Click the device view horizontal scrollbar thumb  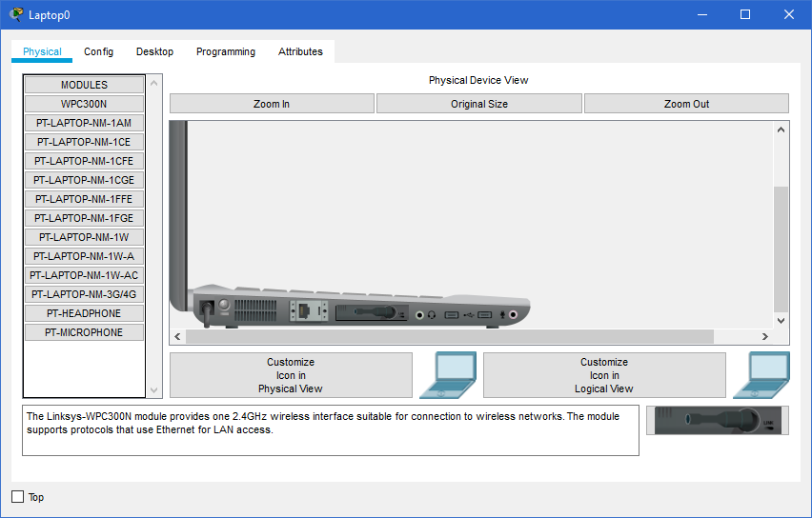450,337
